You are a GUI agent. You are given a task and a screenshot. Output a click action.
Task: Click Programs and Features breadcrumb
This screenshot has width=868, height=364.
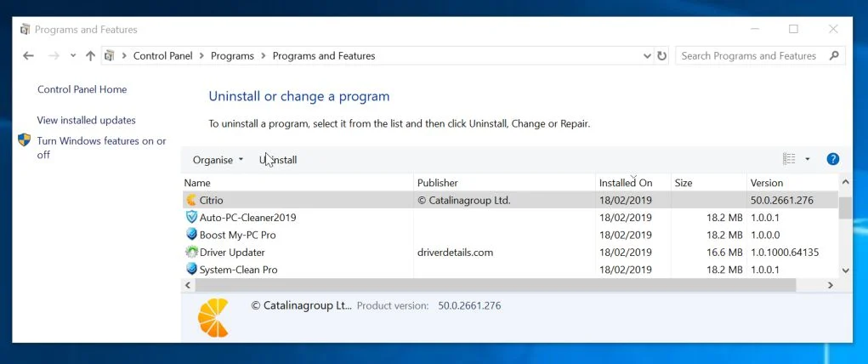(324, 56)
